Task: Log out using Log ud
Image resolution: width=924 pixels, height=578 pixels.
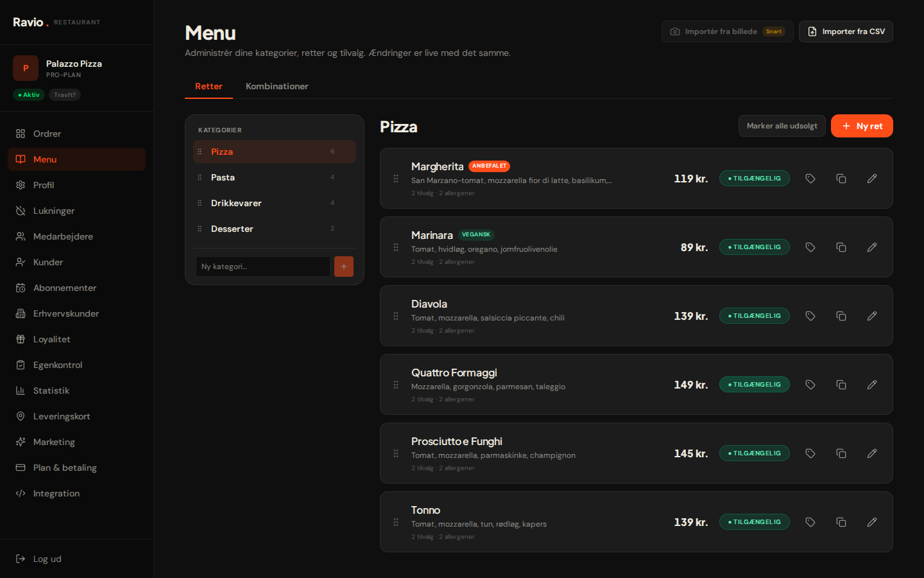Action: [x=76, y=559]
